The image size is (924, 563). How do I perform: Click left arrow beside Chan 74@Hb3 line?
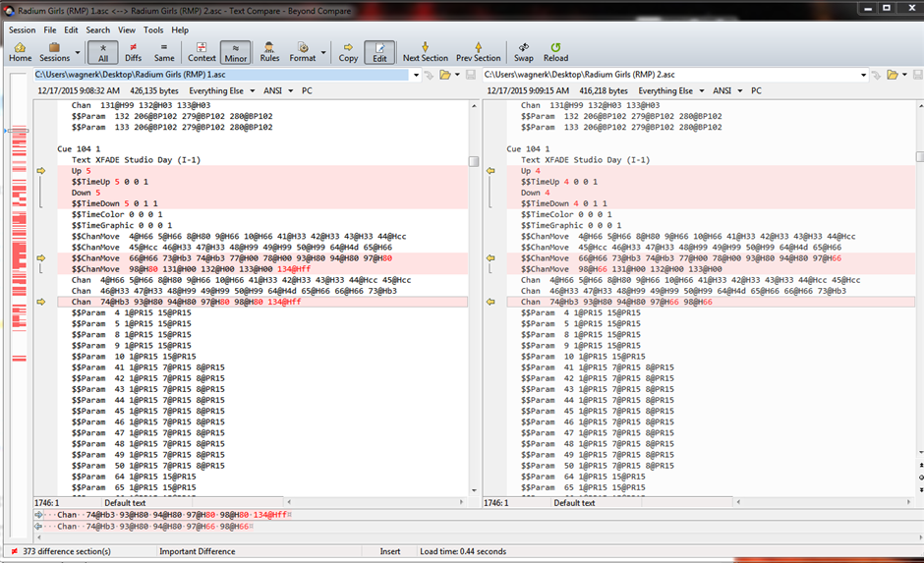(40, 302)
